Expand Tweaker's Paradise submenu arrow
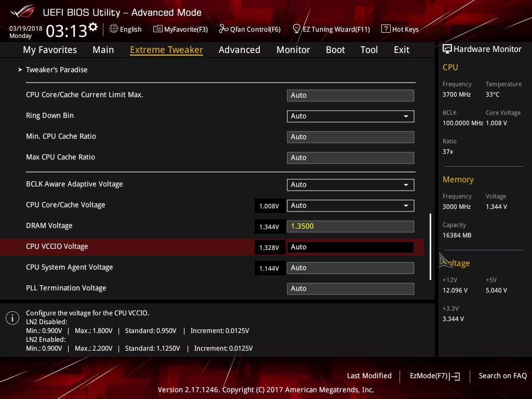The image size is (532, 399). click(20, 70)
